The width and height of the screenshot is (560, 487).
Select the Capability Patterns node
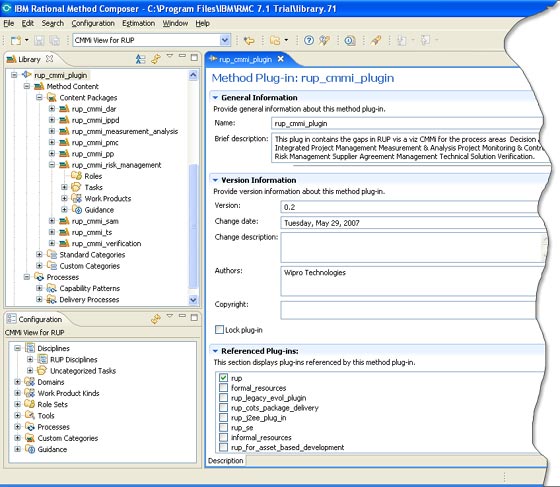[89, 288]
